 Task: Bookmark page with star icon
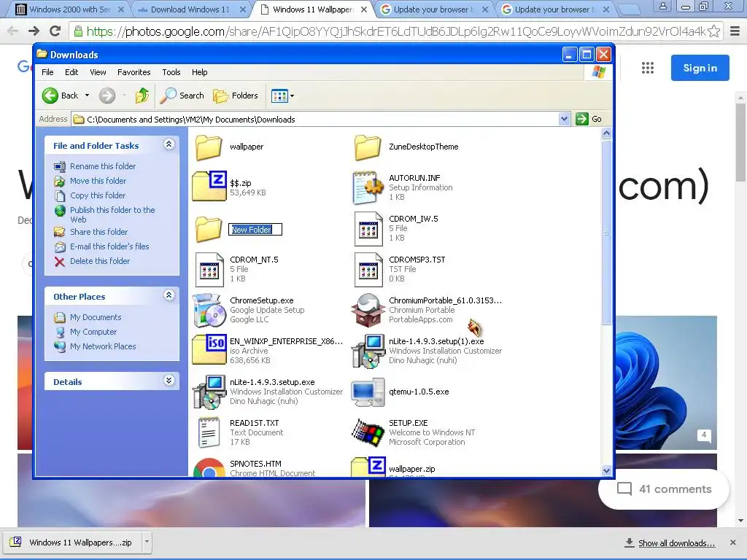tap(713, 31)
